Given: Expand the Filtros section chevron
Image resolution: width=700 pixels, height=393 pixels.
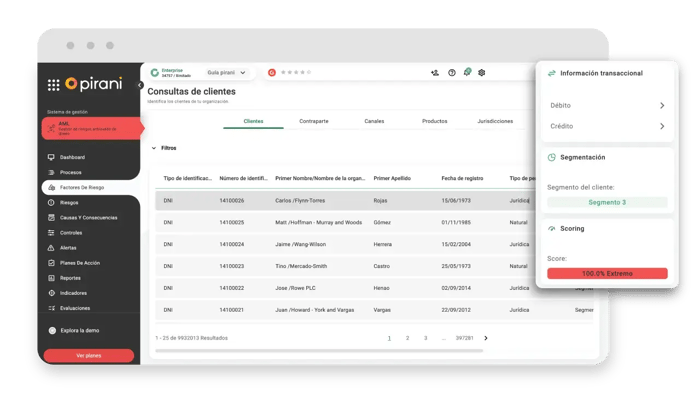Looking at the screenshot, I should point(154,148).
